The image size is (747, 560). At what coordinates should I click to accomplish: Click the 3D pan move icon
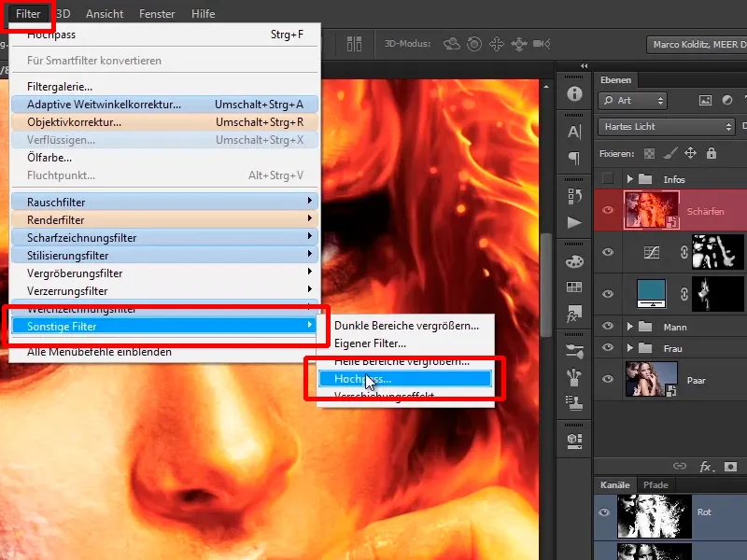497,44
